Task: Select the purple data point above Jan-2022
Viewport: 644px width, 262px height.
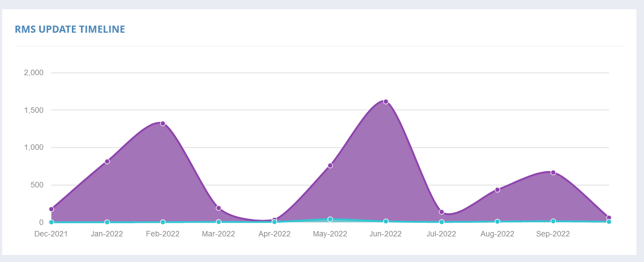Action: pos(107,161)
